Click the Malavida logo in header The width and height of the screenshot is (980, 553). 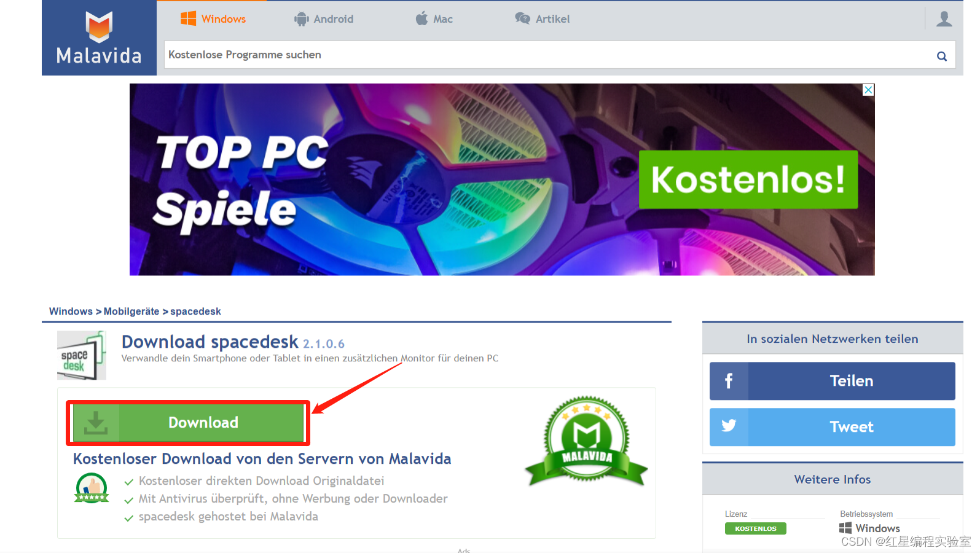coord(99,38)
